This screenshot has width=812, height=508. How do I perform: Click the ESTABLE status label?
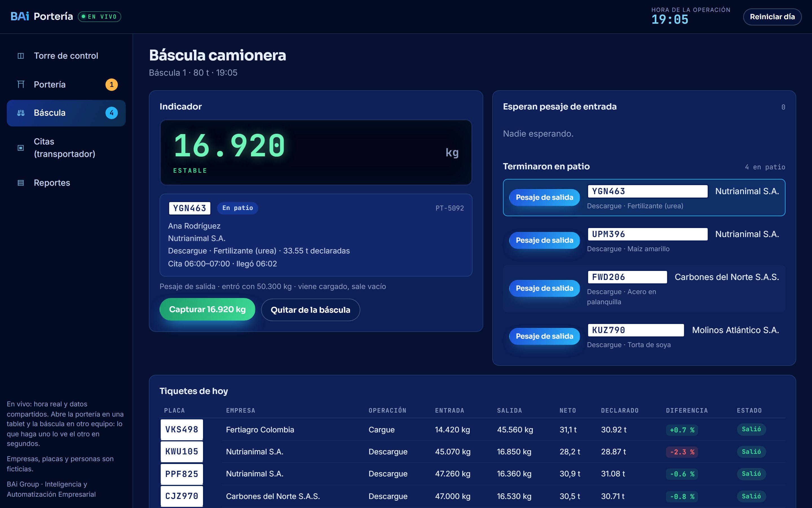click(190, 171)
